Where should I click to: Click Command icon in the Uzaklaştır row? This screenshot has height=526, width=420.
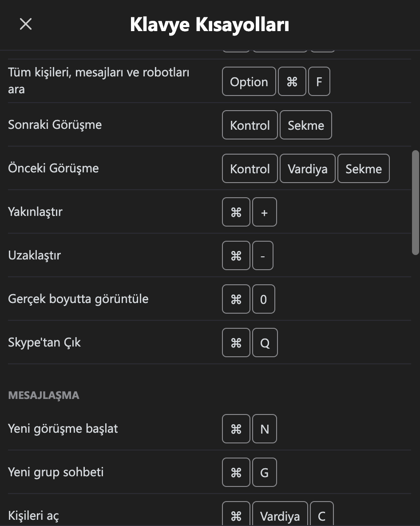tap(236, 256)
